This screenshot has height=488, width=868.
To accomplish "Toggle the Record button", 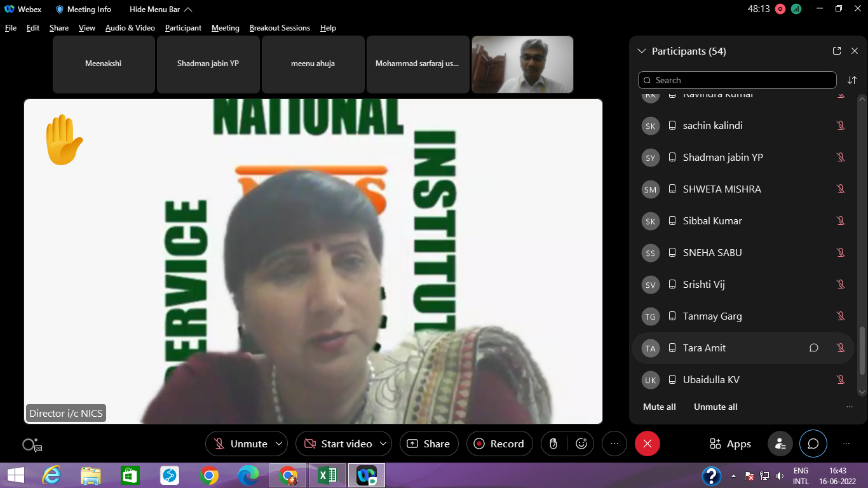I will [499, 444].
